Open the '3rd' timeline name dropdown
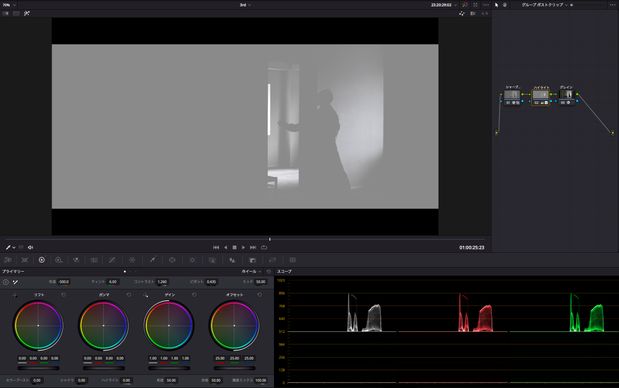Viewport: 619px width, 388px height. pyautogui.click(x=245, y=5)
